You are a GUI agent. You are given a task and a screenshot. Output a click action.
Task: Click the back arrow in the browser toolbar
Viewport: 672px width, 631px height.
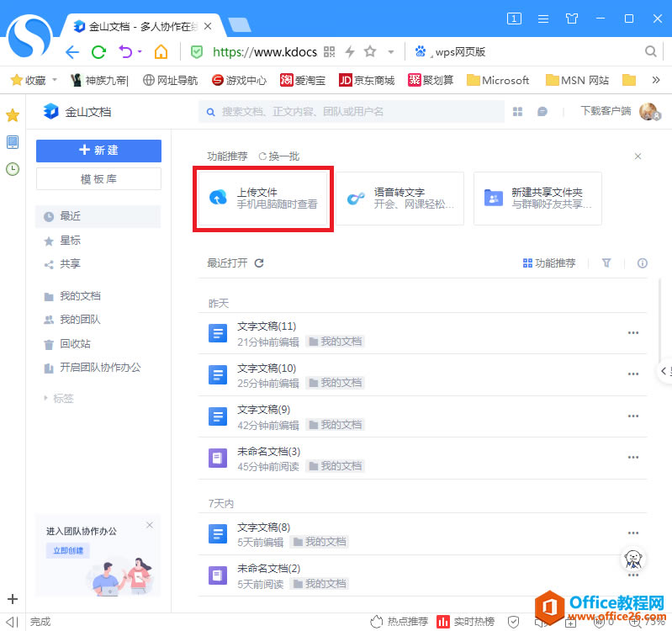point(72,52)
